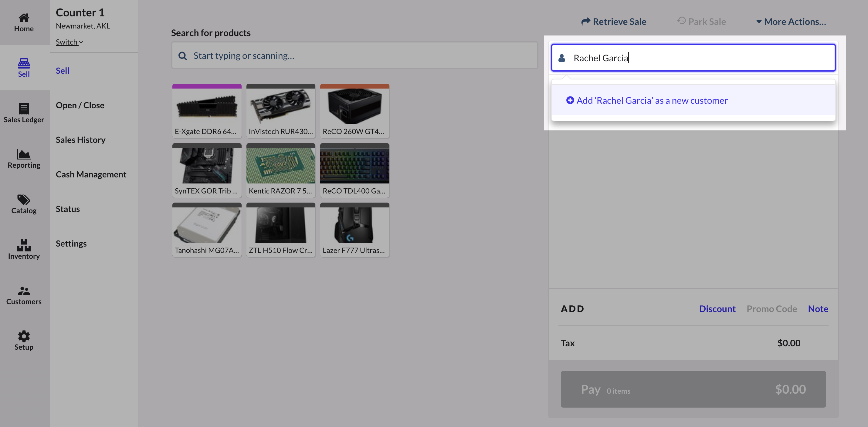This screenshot has width=868, height=427.
Task: Select the E-Xgate DDR6 purple-tagged product tile
Action: (x=207, y=110)
